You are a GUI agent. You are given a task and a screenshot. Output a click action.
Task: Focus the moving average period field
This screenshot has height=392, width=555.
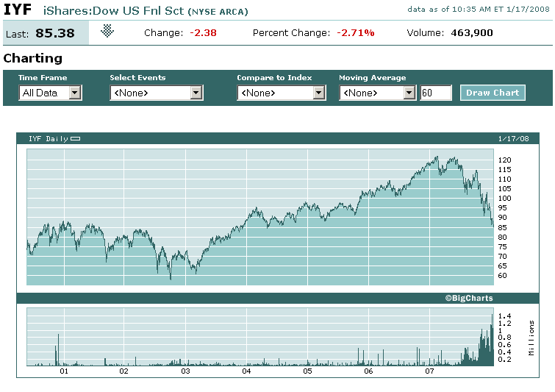tap(435, 93)
